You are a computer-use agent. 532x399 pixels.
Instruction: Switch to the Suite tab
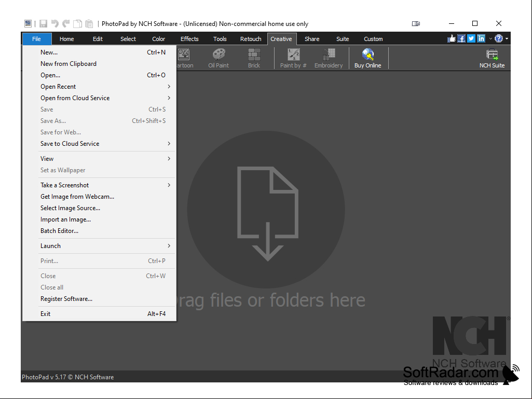343,39
